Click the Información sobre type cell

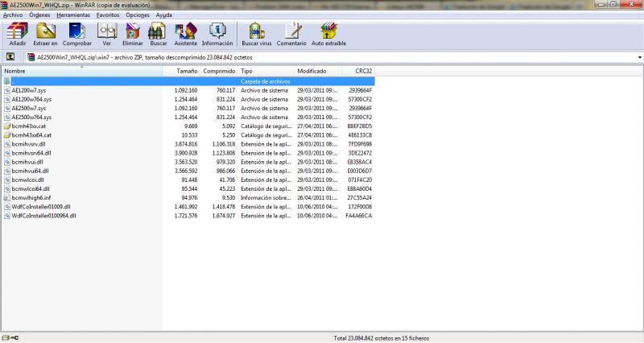[266, 197]
